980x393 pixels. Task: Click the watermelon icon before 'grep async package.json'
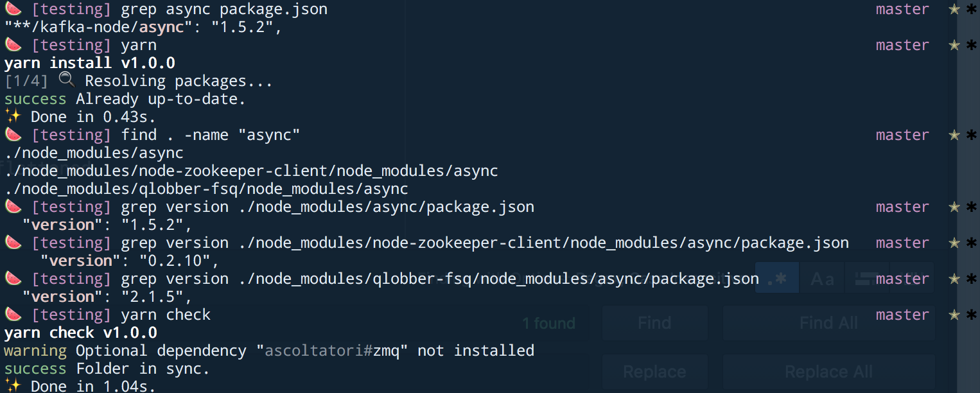tap(13, 9)
